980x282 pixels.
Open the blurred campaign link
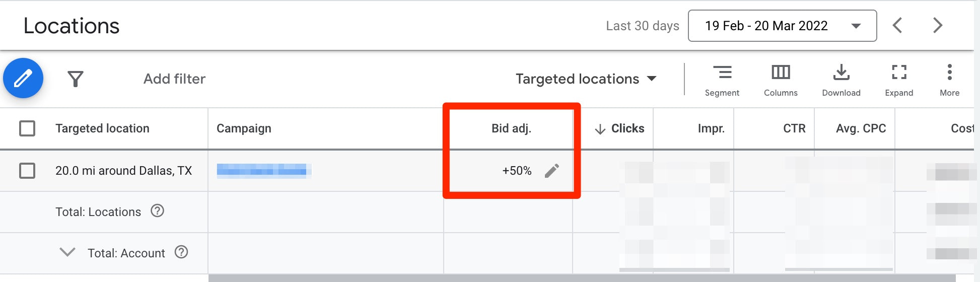point(262,171)
